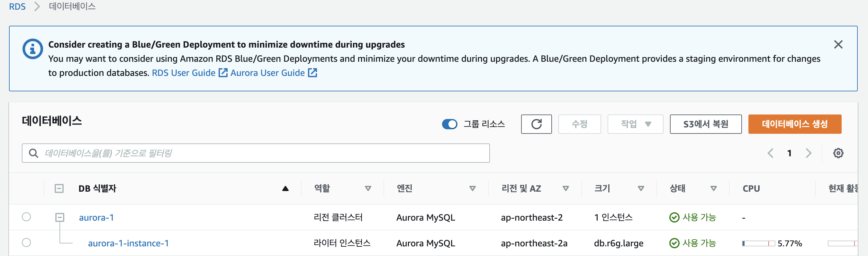
Task: Click the 역할 column header label
Action: point(322,188)
